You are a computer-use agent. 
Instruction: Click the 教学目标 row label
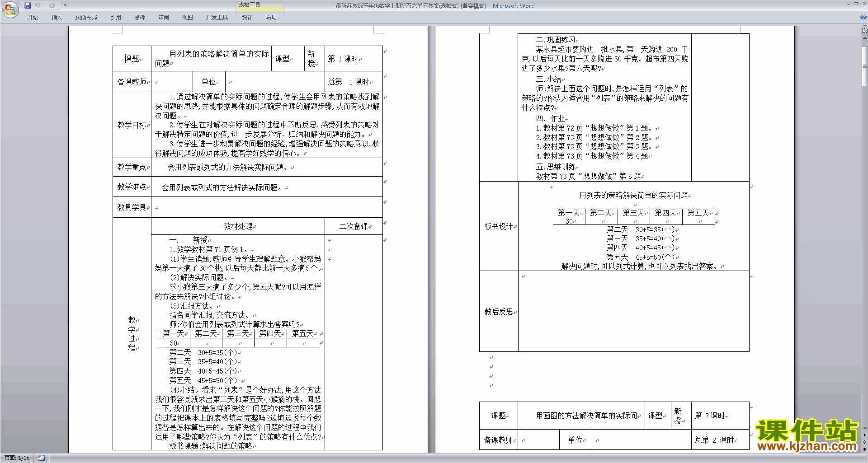pos(132,125)
